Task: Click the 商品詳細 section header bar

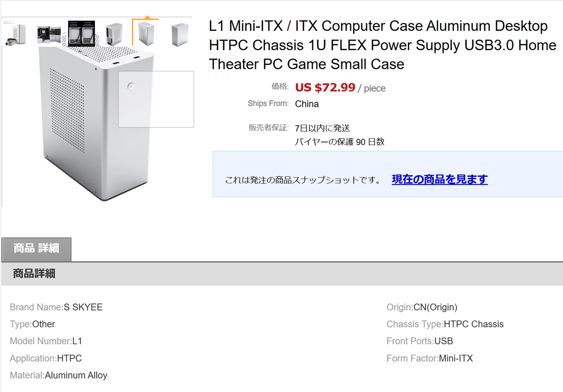Action: (281, 273)
